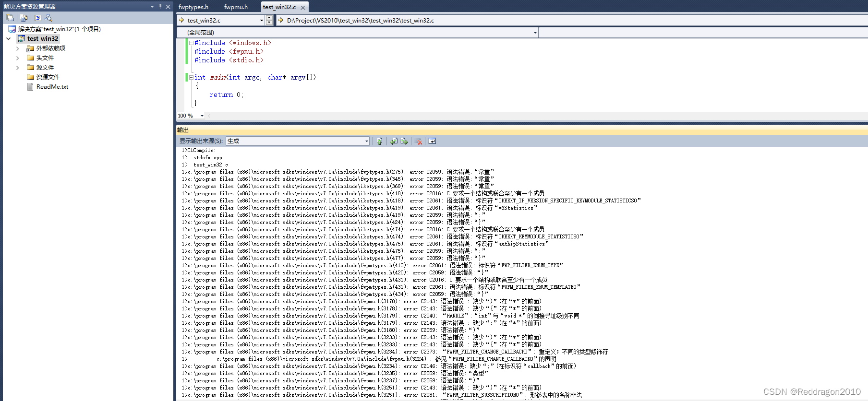868x401 pixels.
Task: Open the 全局范围 scope dropdown
Action: pos(358,32)
